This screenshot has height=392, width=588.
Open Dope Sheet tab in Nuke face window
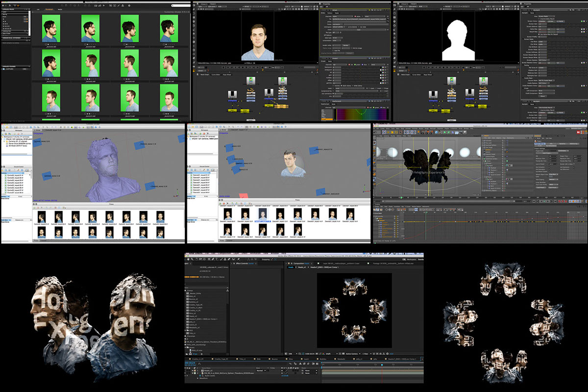(227, 75)
